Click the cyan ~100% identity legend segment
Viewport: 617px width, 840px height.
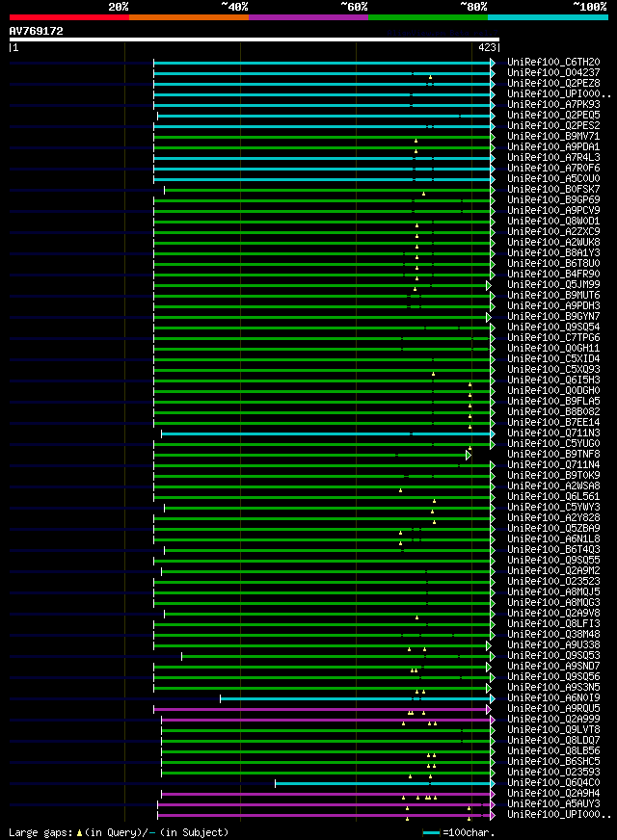coord(548,17)
